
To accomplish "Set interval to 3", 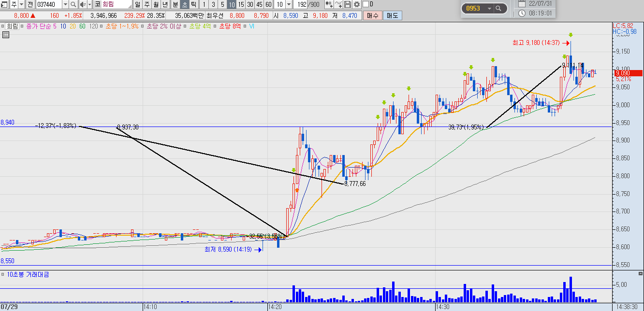I will coord(213,4).
